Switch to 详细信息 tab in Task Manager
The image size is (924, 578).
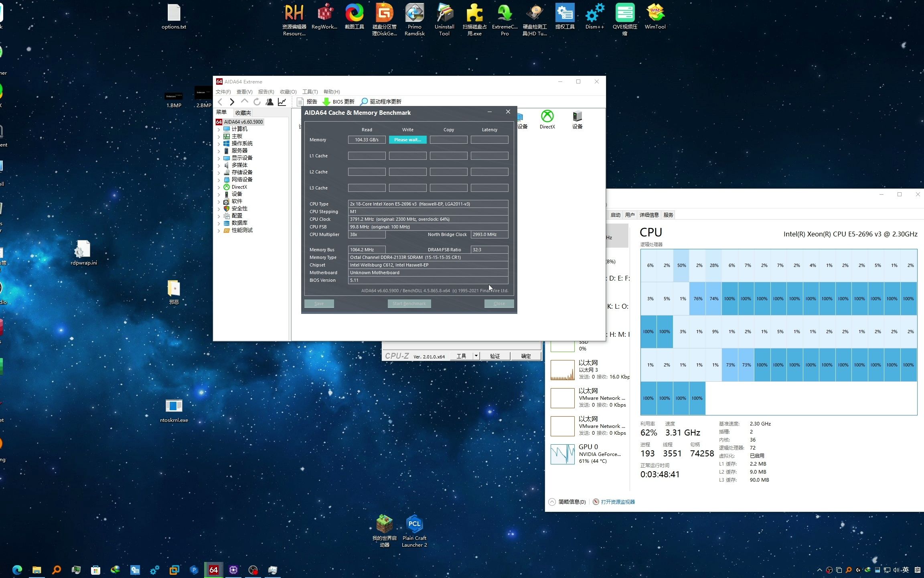[649, 215]
